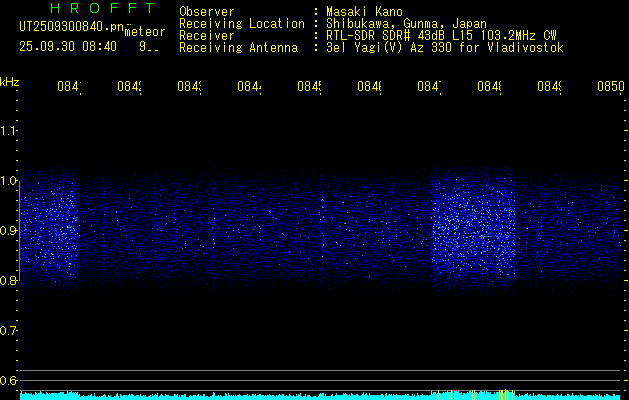Click location Shibukawa, Gunma, Japan
629x400 pixels.
[x=406, y=24]
